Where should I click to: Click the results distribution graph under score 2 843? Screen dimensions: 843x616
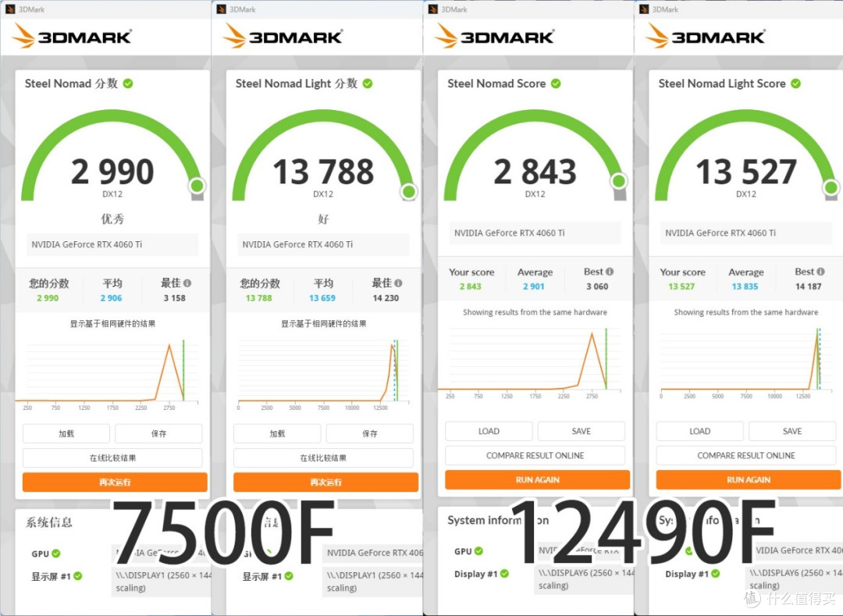tap(535, 361)
